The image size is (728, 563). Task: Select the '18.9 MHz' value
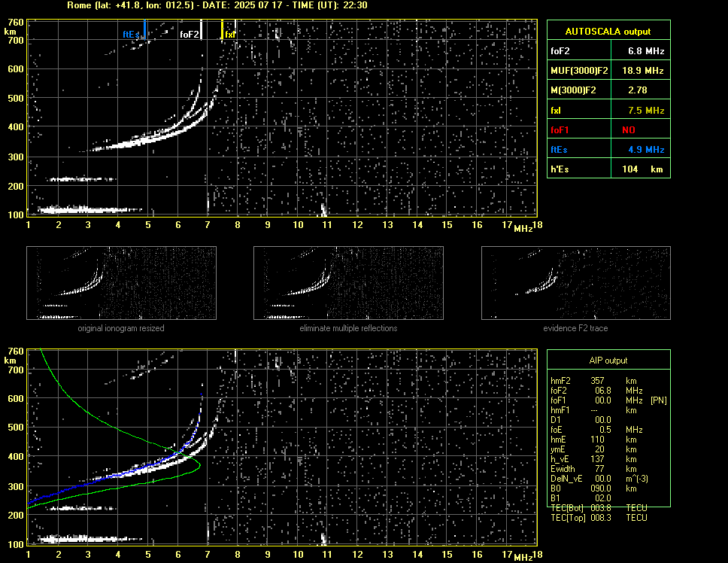(643, 71)
